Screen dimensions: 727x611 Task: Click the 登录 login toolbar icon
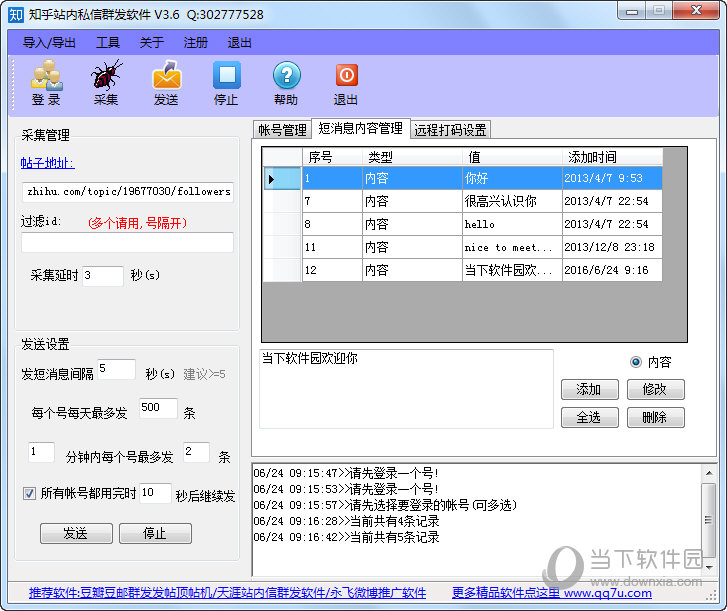pyautogui.click(x=46, y=83)
